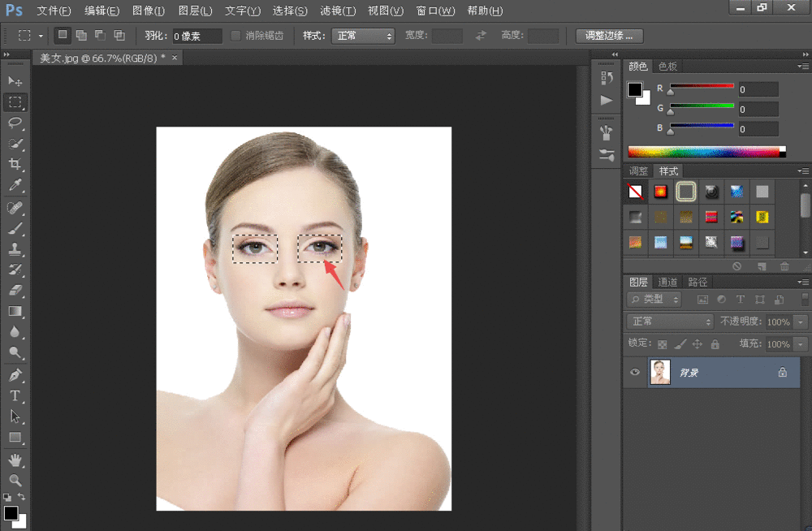Screen dimensions: 812x531
Task: Select the Horizontal Type tool
Action: pos(15,395)
